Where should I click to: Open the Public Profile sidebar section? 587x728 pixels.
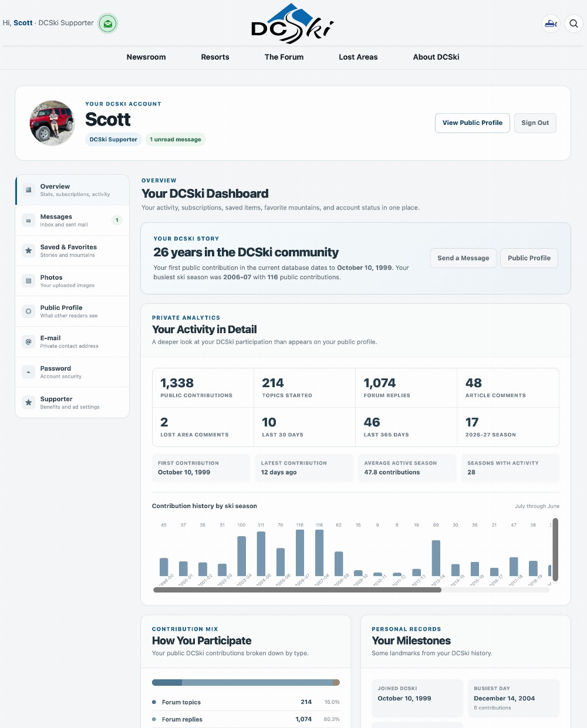point(72,311)
